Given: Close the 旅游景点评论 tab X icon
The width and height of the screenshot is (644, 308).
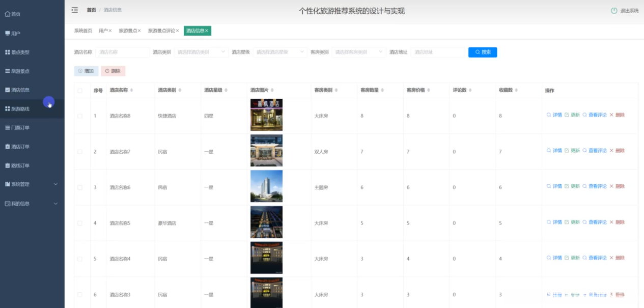Looking at the screenshot, I should (177, 31).
